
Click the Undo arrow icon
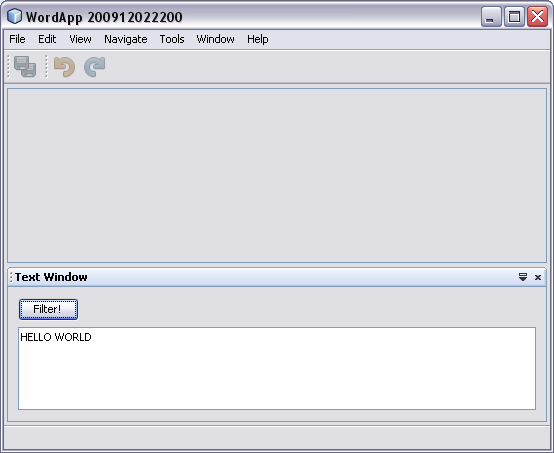point(64,66)
